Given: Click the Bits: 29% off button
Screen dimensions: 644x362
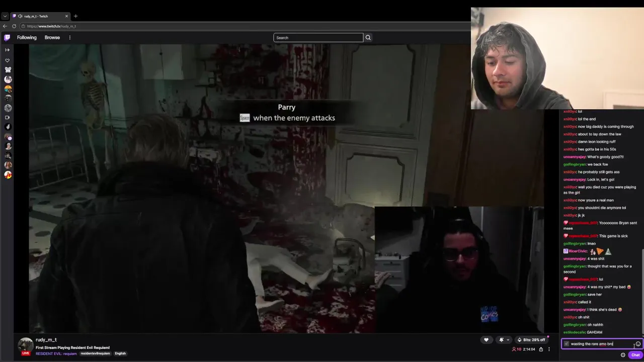Looking at the screenshot, I should pos(531,340).
